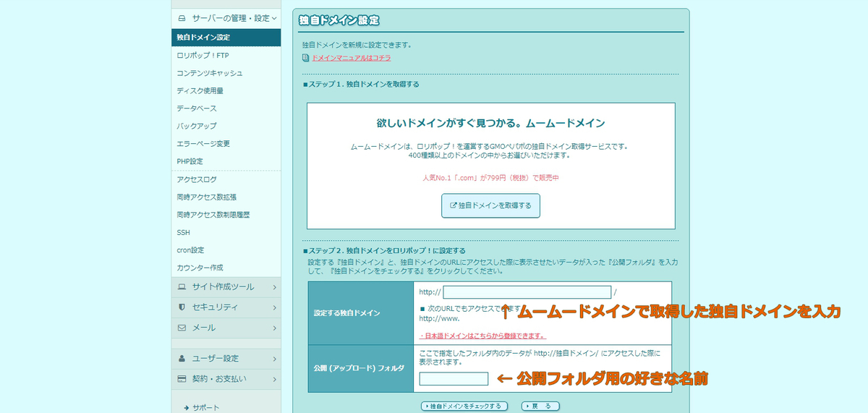Click the 日本語ドメインはこちらから登録できます link
Image resolution: width=868 pixels, height=413 pixels.
(x=482, y=336)
